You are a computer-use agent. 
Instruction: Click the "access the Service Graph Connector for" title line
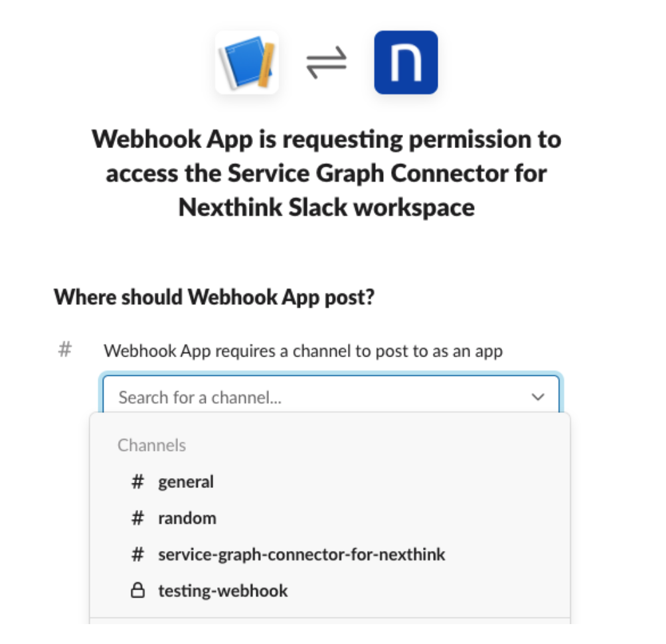[x=326, y=173]
